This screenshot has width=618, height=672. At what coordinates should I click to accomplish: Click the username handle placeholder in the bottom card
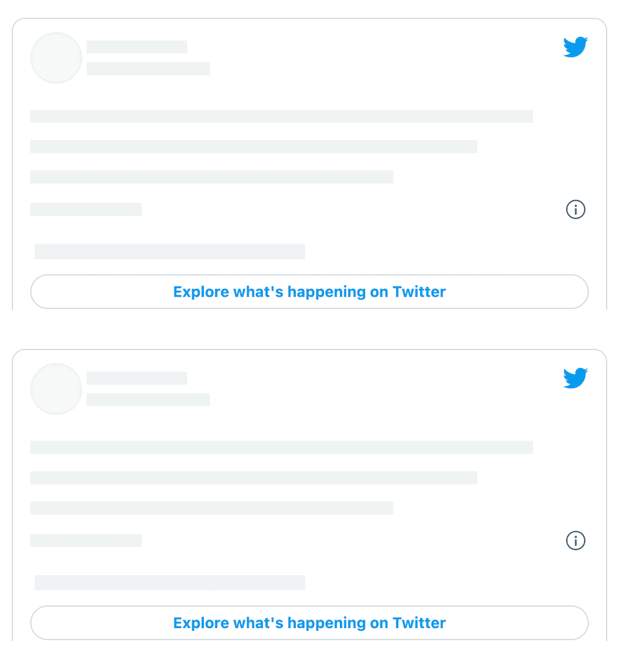pos(148,399)
